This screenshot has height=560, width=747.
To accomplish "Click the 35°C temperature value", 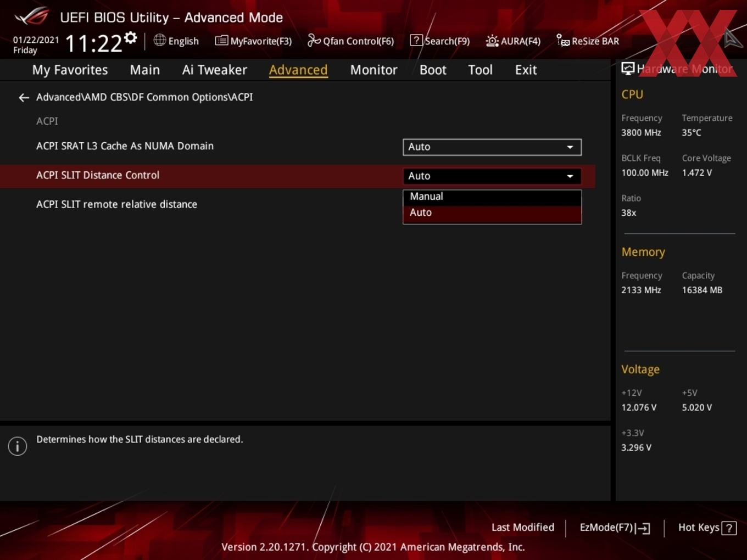I will [692, 132].
